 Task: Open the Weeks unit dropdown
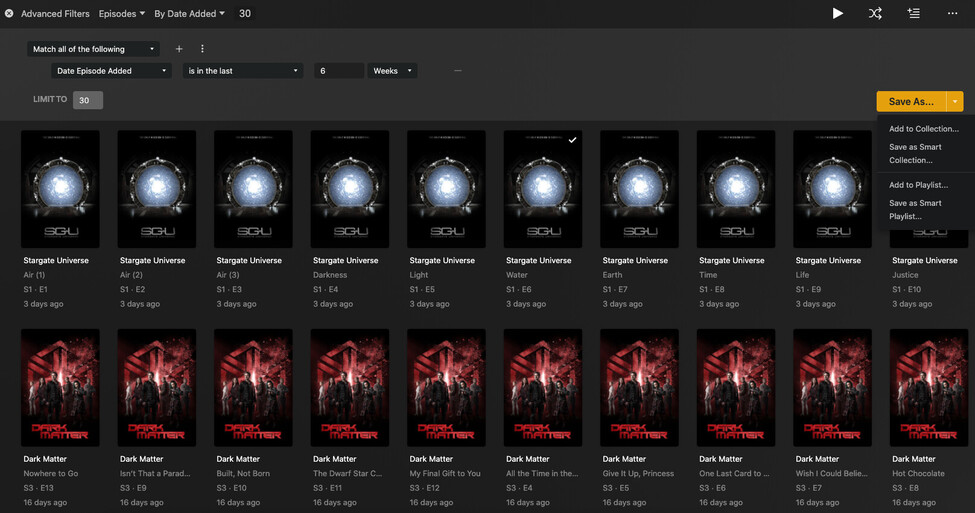(x=392, y=71)
